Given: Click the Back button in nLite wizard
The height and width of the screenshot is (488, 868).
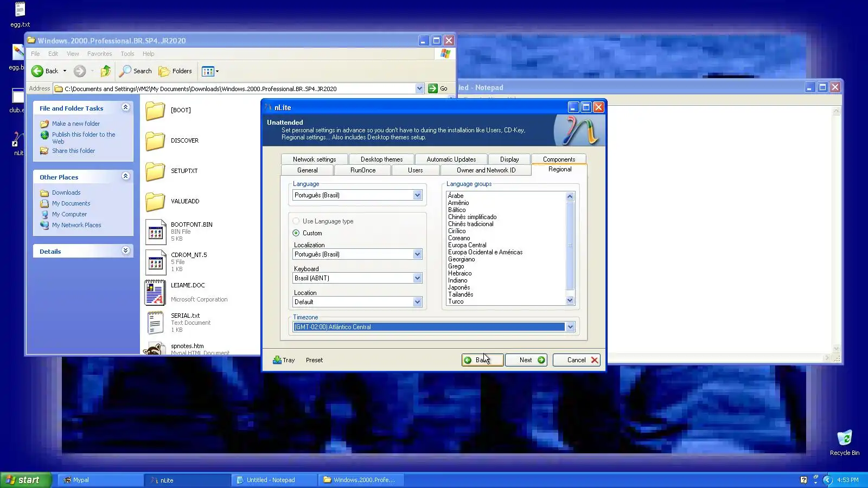Looking at the screenshot, I should coord(482,360).
